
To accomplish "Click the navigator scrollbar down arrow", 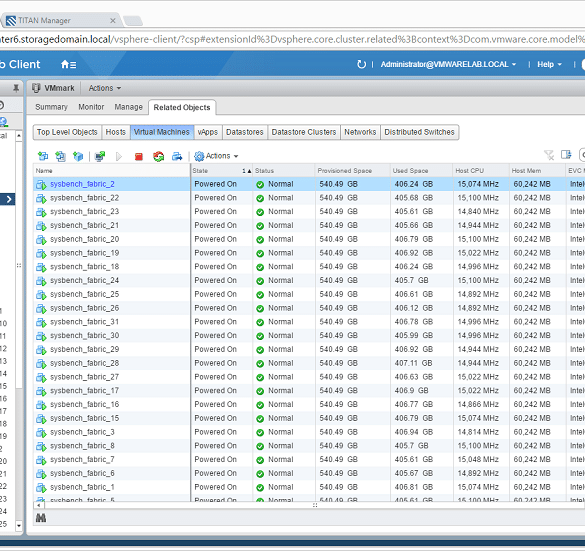I will (19, 526).
